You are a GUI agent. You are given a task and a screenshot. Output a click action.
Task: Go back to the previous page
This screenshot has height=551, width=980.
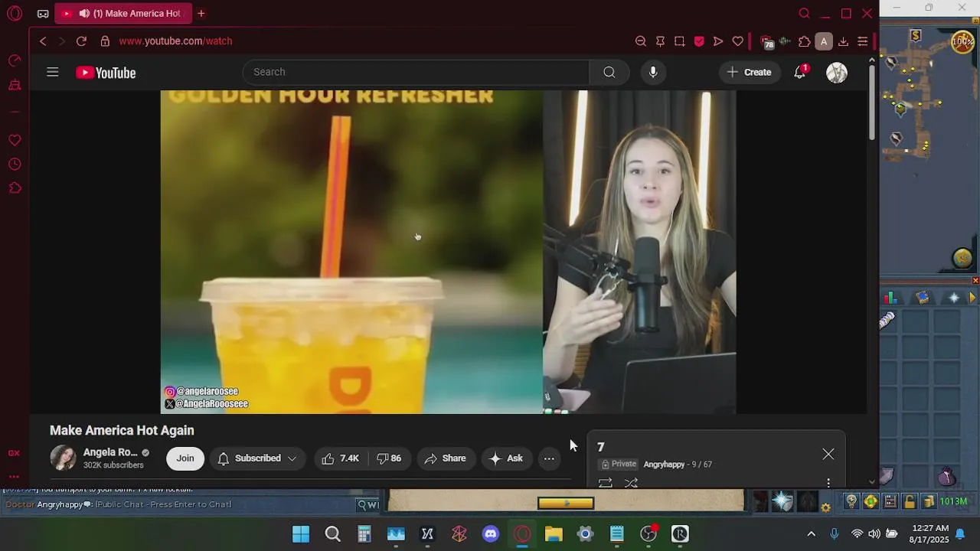pyautogui.click(x=43, y=41)
